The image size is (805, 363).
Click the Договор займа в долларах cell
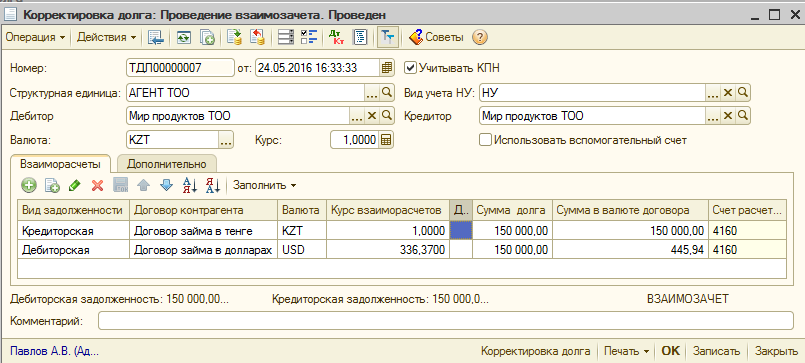204,250
